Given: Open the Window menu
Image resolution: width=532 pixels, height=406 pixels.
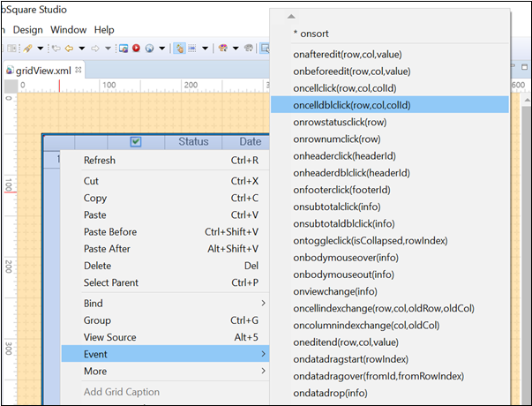Looking at the screenshot, I should 68,29.
